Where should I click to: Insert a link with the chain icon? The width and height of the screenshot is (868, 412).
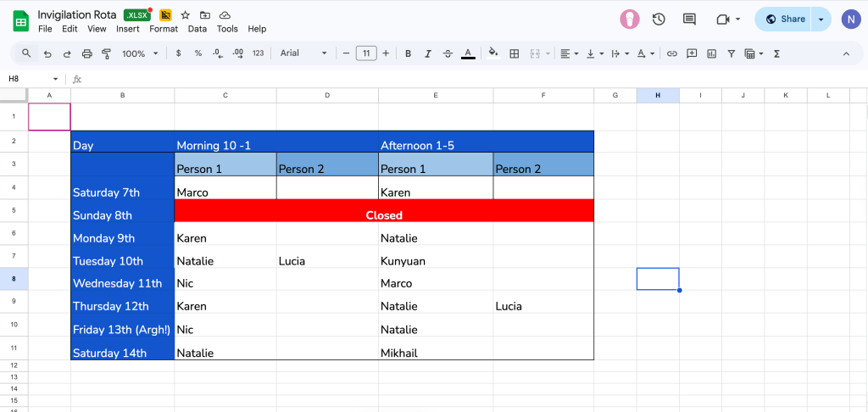pos(672,53)
